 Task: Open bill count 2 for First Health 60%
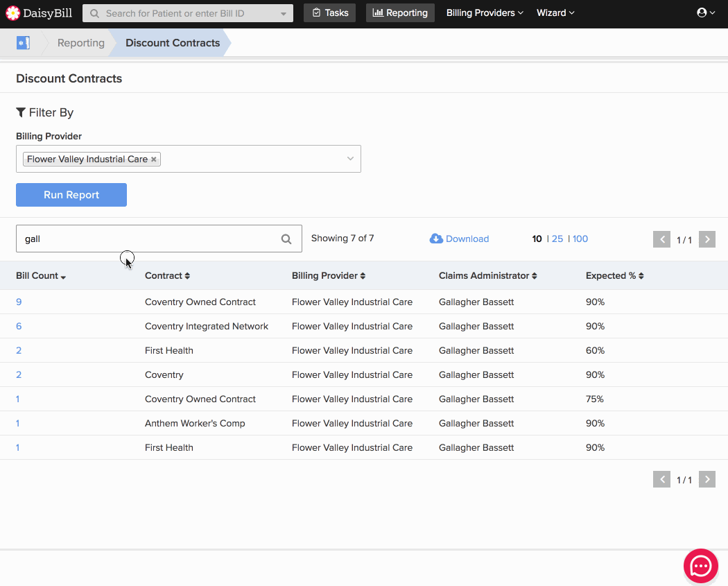pos(19,351)
